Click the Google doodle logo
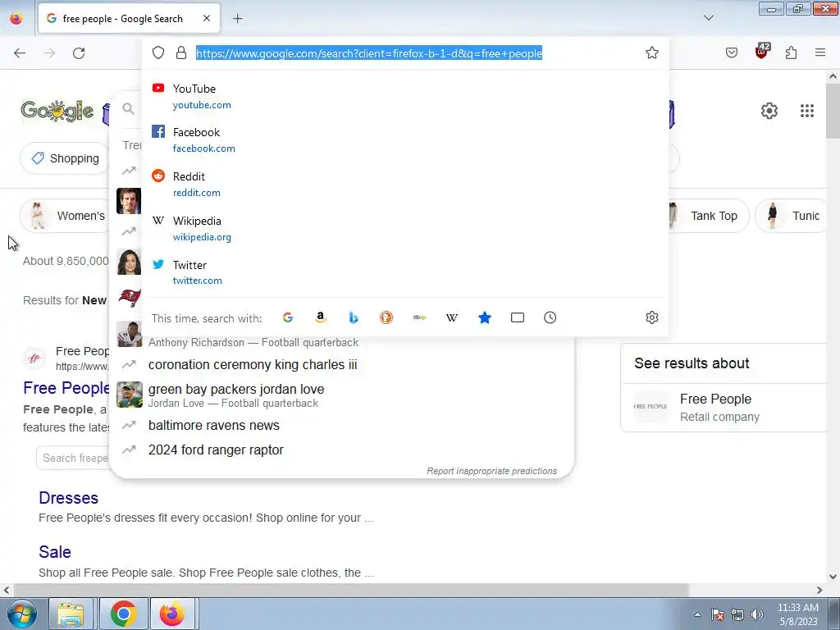 point(57,111)
